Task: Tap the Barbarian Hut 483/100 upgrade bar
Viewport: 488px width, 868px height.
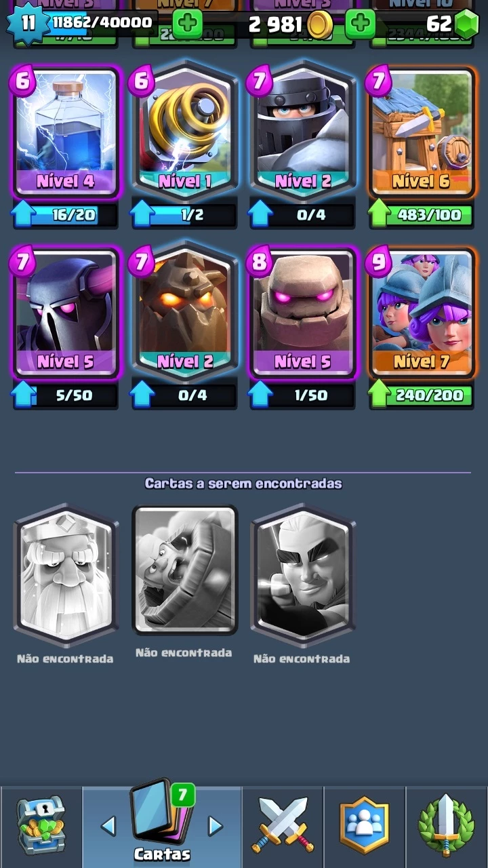Action: (421, 216)
